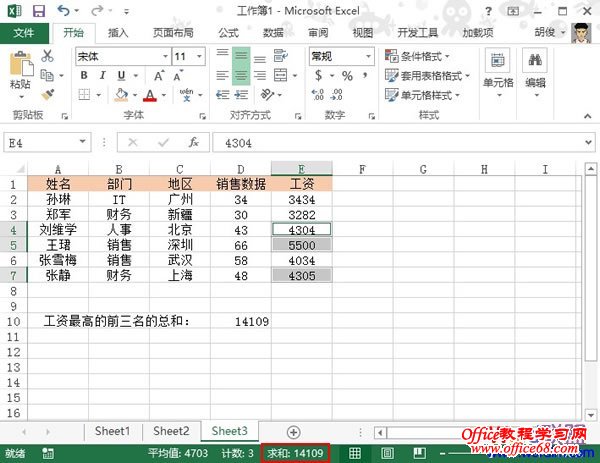Toggle center horizontal alignment
Image resolution: width=600 pixels, height=463 pixels.
coord(241,75)
